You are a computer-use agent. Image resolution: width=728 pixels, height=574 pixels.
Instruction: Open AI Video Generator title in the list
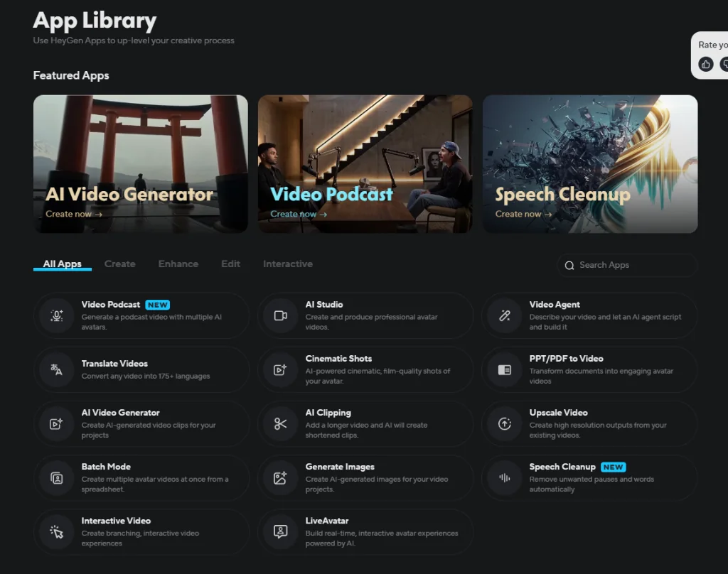[120, 413]
